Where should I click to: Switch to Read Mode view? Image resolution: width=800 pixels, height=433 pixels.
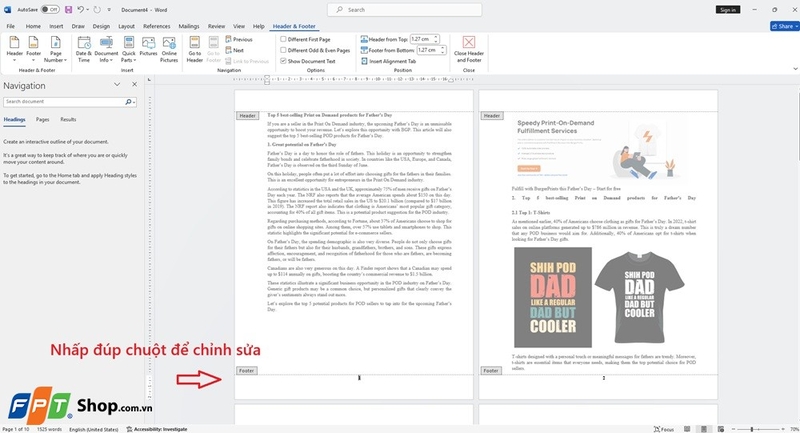click(x=687, y=429)
